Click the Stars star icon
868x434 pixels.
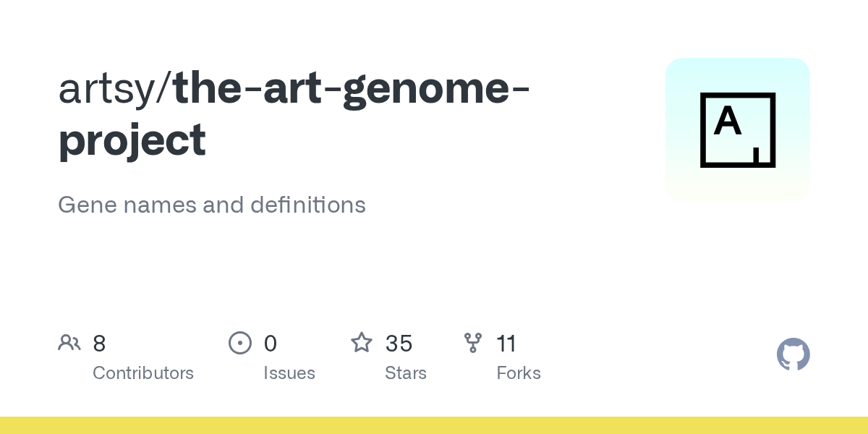(x=362, y=342)
